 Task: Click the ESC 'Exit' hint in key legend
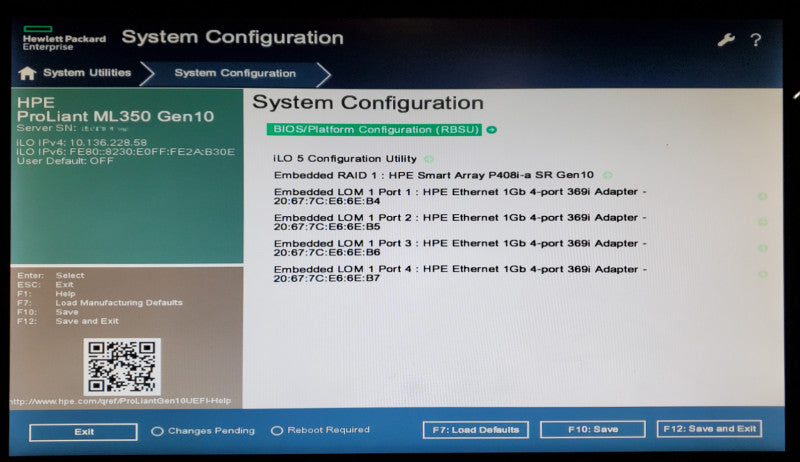pyautogui.click(x=64, y=285)
